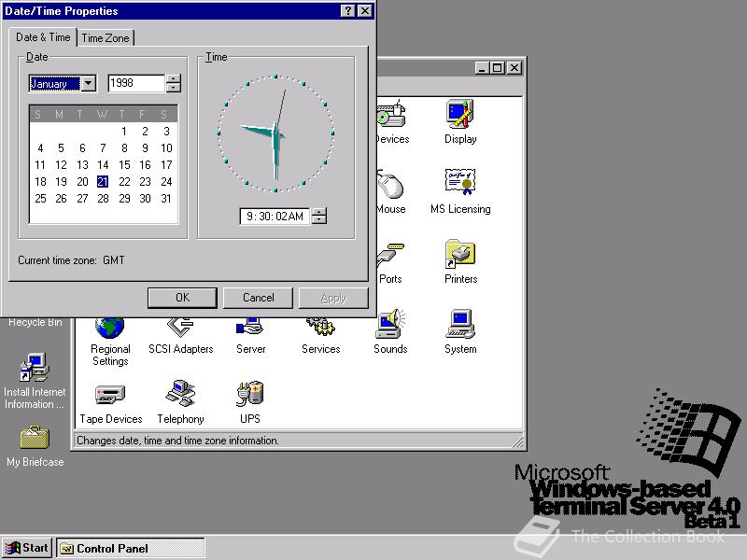Image resolution: width=747 pixels, height=560 pixels.
Task: Select day 30 in the calendar
Action: 145,198
